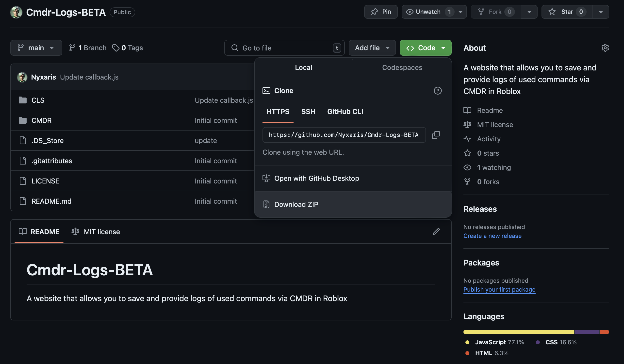Screen dimensions: 624x364
Task: Click Publish your first package link
Action: click(499, 289)
